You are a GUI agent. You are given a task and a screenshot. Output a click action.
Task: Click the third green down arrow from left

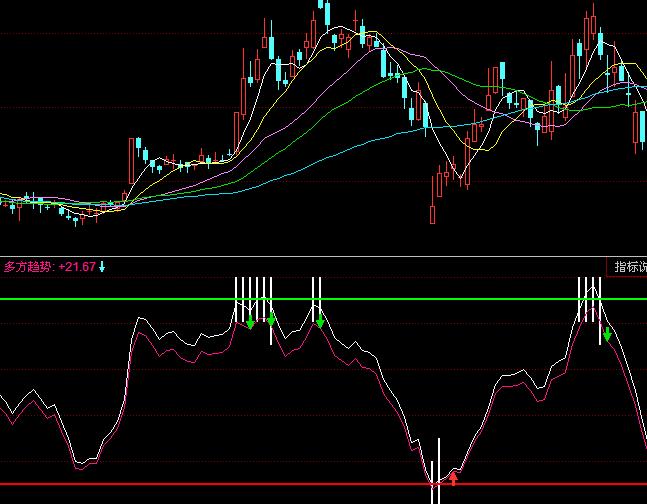pyautogui.click(x=320, y=321)
